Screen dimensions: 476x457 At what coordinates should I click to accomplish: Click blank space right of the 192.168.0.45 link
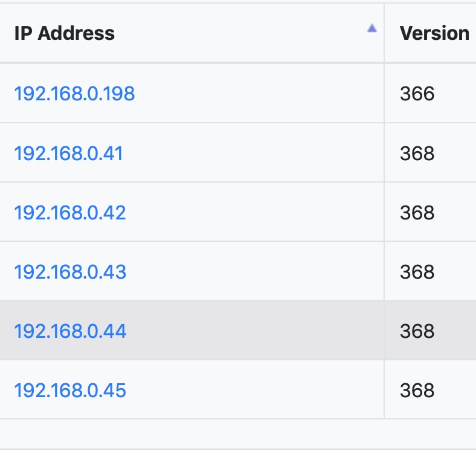pyautogui.click(x=254, y=391)
